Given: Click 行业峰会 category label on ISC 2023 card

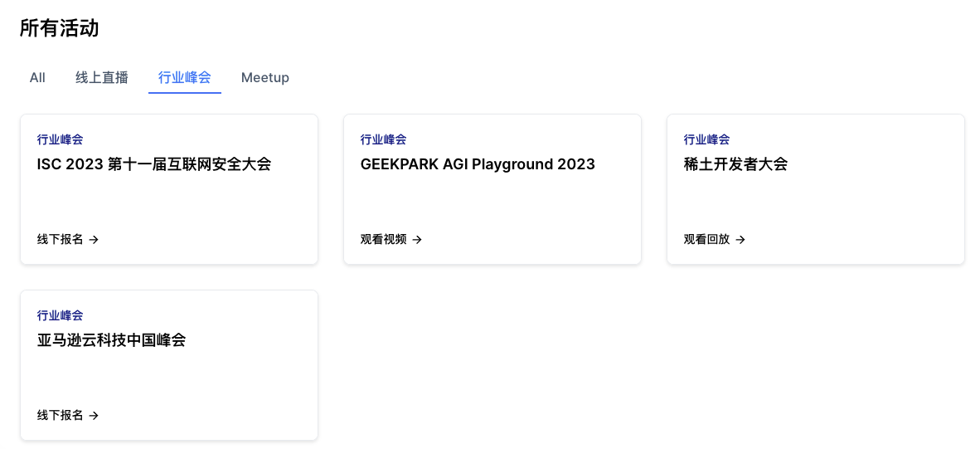Looking at the screenshot, I should point(61,139).
